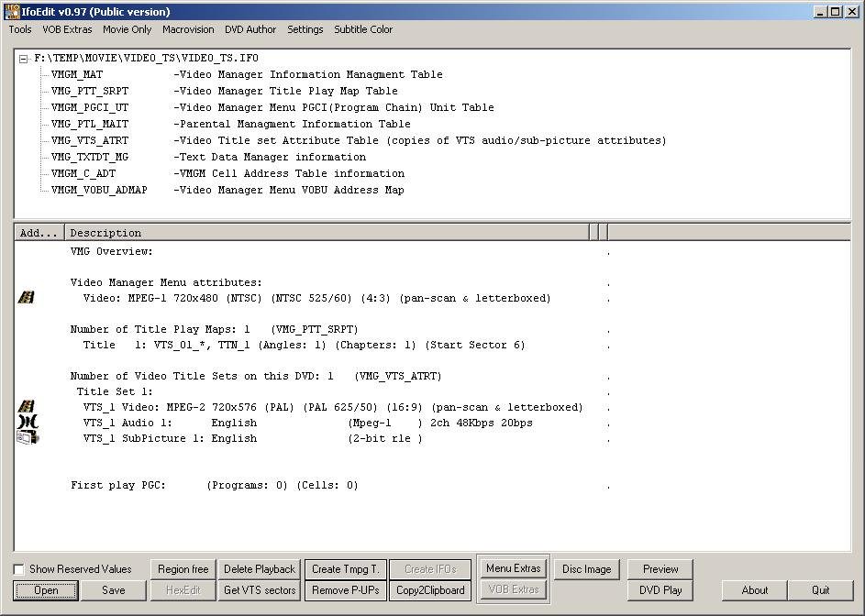
Task: Click the About button
Action: [755, 590]
